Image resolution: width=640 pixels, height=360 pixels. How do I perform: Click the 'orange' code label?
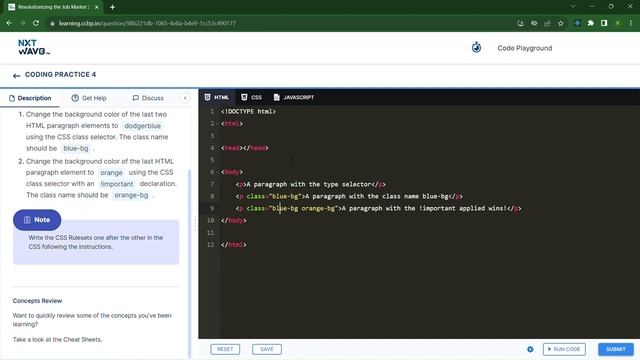pyautogui.click(x=111, y=173)
